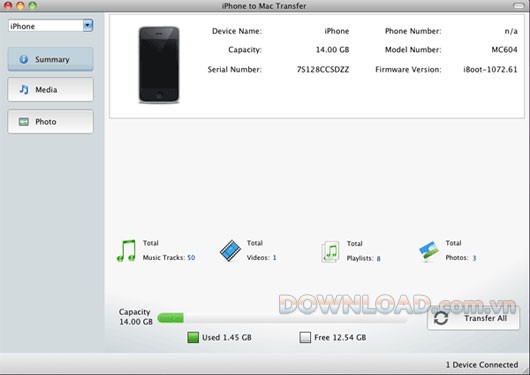Viewport: 530px width, 375px height.
Task: Click the white Free color swatch
Action: pyautogui.click(x=305, y=337)
